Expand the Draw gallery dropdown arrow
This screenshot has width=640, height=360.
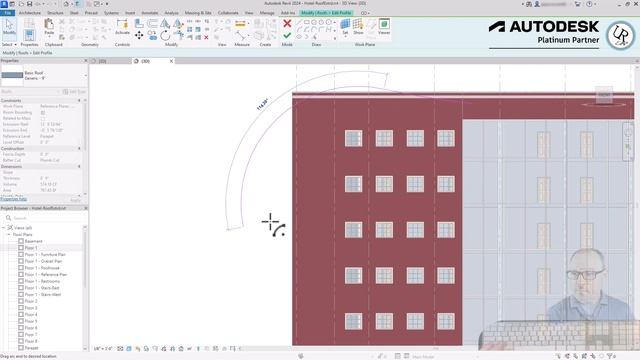(335, 38)
